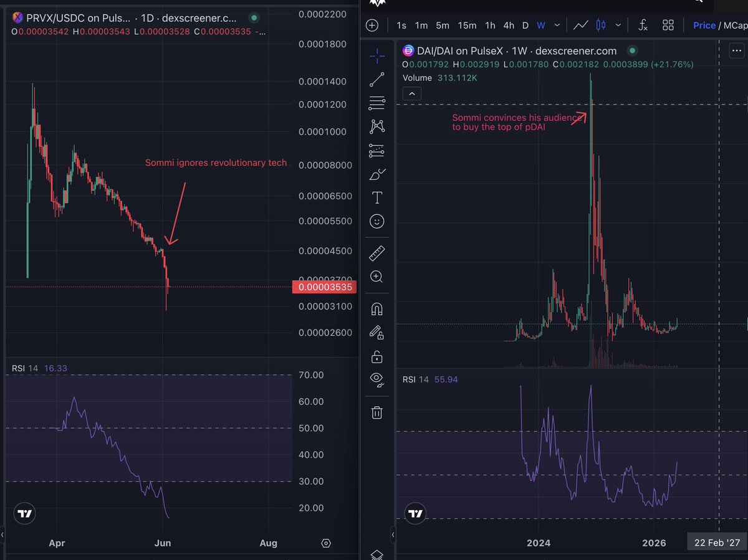Screen dimensions: 748x560
Task: Toggle the lock all drawings padlock
Action: click(x=377, y=356)
